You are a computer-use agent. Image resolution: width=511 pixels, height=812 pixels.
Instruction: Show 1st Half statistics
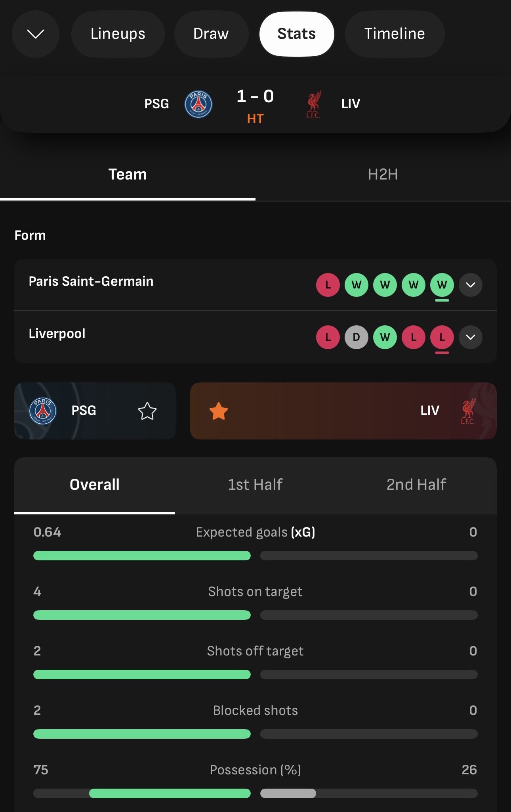(x=255, y=485)
